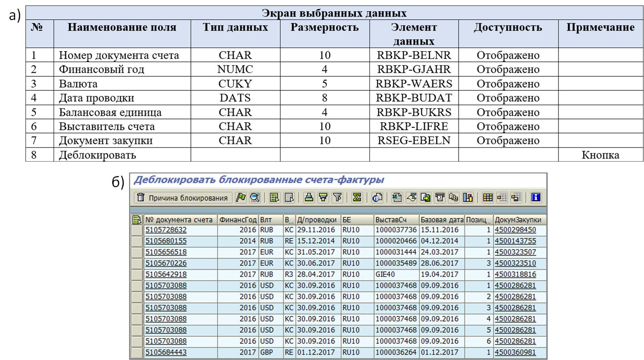Click RBKP-BELNR in the upper table
Screen dimensions: 644x360
click(x=414, y=55)
